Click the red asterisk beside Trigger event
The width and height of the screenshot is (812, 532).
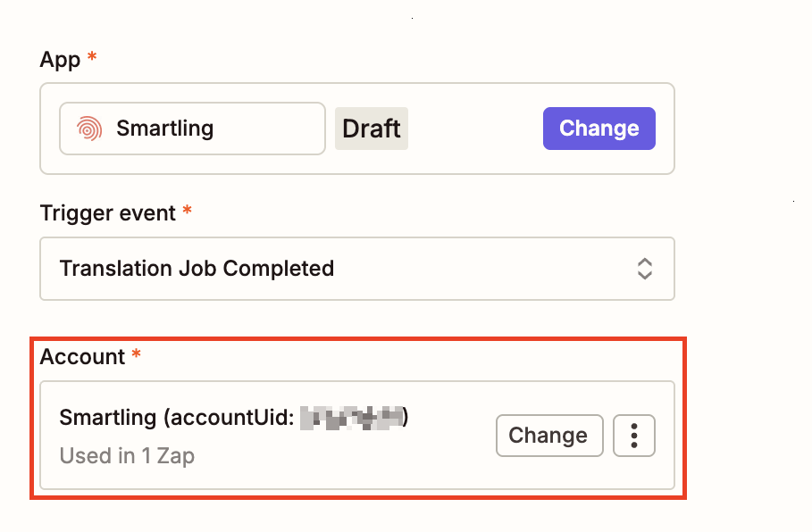(187, 212)
